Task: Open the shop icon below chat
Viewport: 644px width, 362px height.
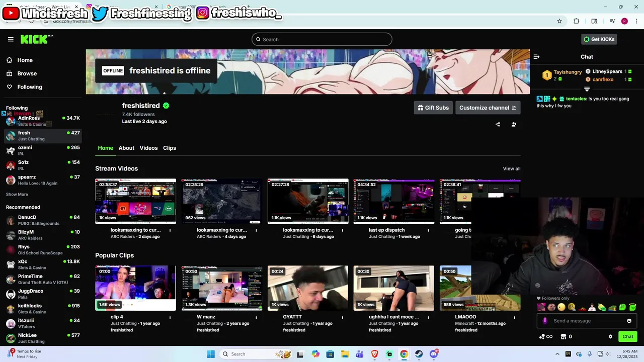Action: pyautogui.click(x=563, y=337)
